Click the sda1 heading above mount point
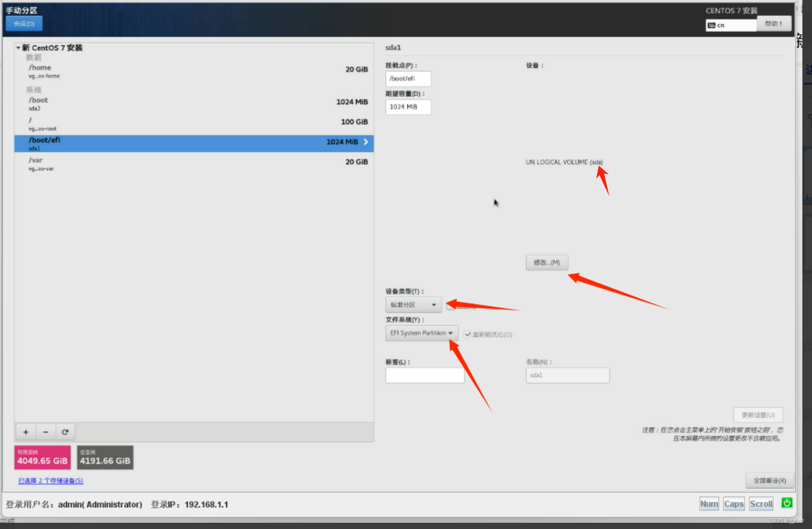 coord(393,47)
